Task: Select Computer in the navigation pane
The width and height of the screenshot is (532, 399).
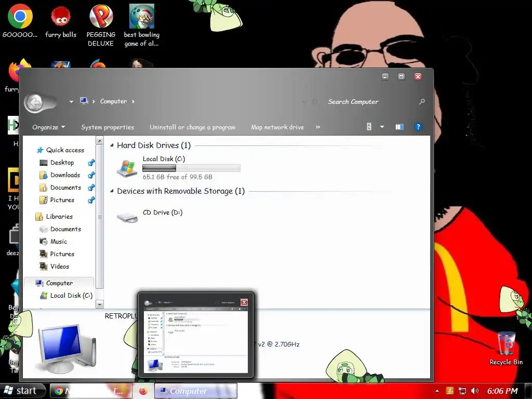Action: [x=59, y=283]
